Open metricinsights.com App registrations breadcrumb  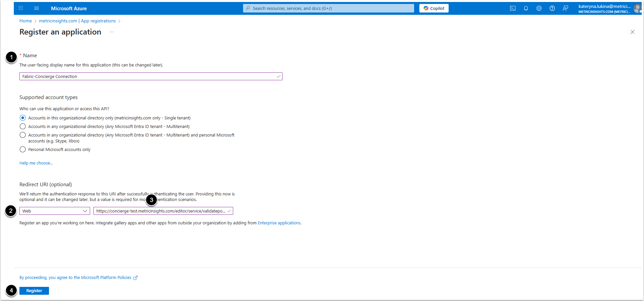(77, 21)
